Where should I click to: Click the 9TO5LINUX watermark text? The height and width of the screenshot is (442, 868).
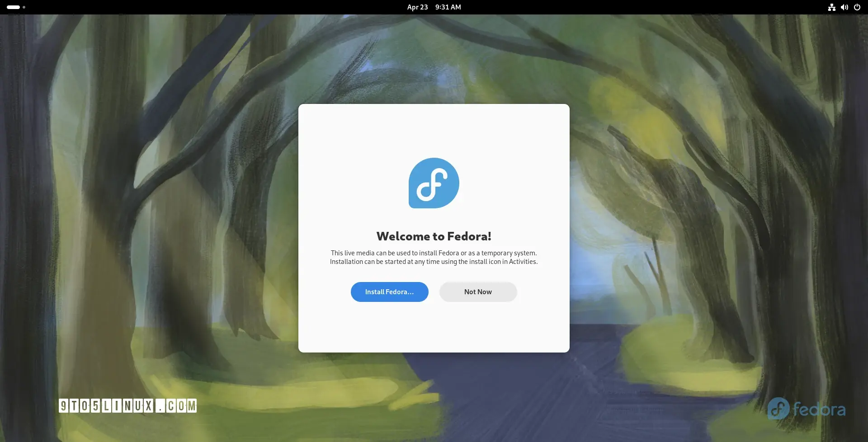point(106,406)
